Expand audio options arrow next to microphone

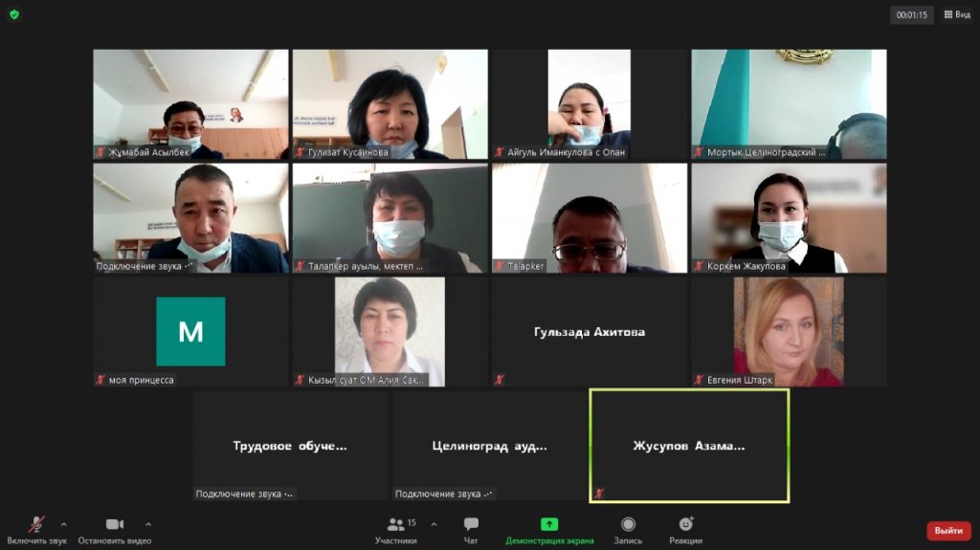click(64, 524)
